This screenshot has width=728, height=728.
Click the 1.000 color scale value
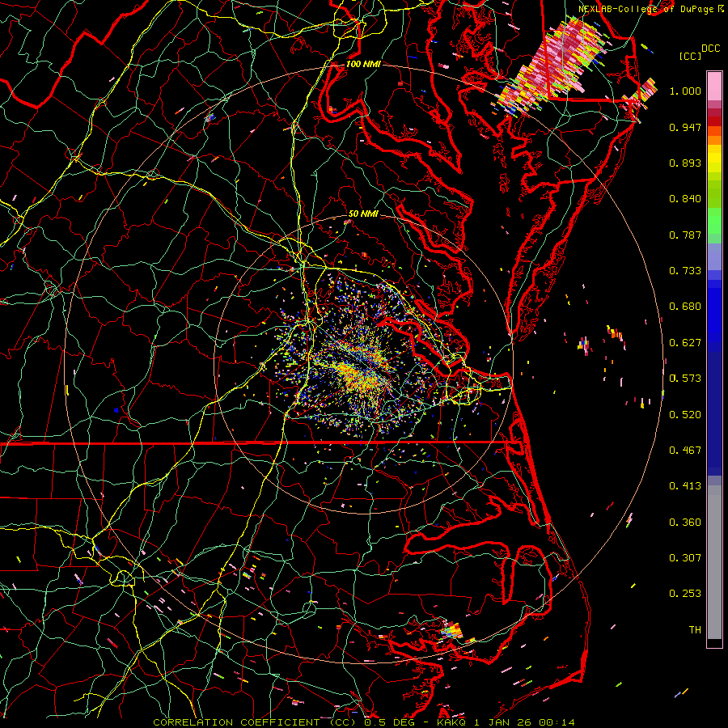point(685,91)
